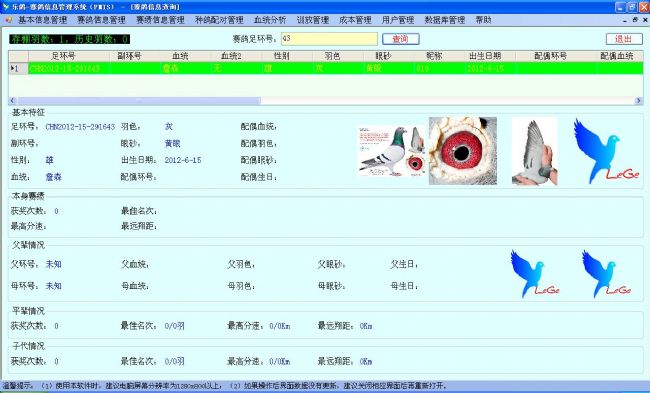Select the green highlighted pigeon record row
650x393 pixels.
[326, 68]
